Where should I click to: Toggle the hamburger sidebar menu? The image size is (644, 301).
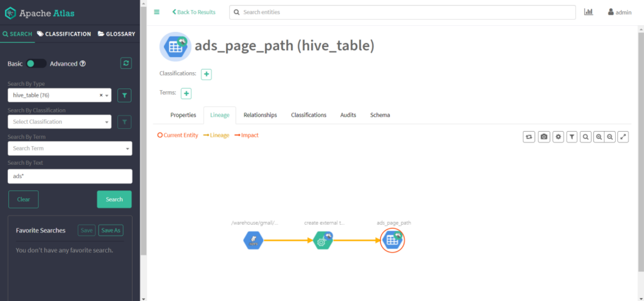click(x=157, y=12)
